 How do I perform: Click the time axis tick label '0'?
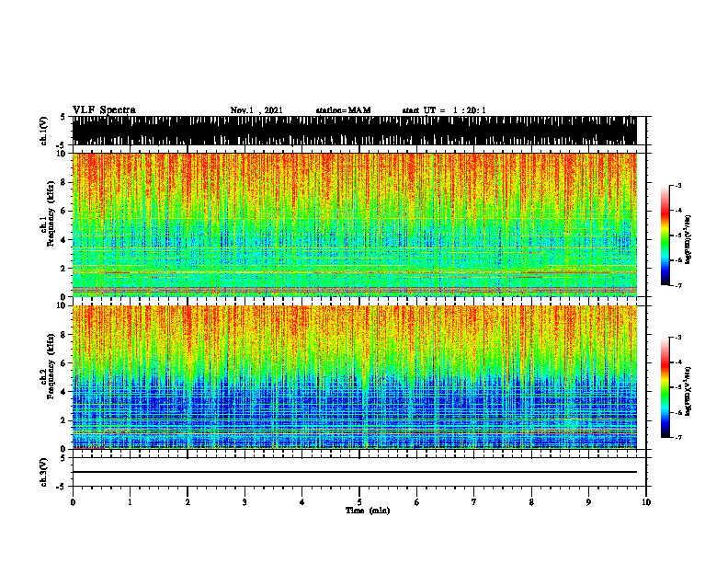(73, 502)
